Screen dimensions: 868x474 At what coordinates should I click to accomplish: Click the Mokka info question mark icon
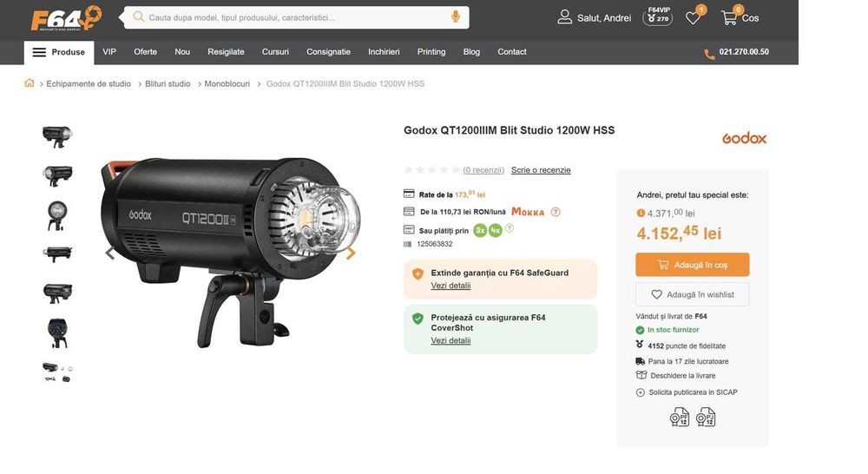click(x=556, y=212)
